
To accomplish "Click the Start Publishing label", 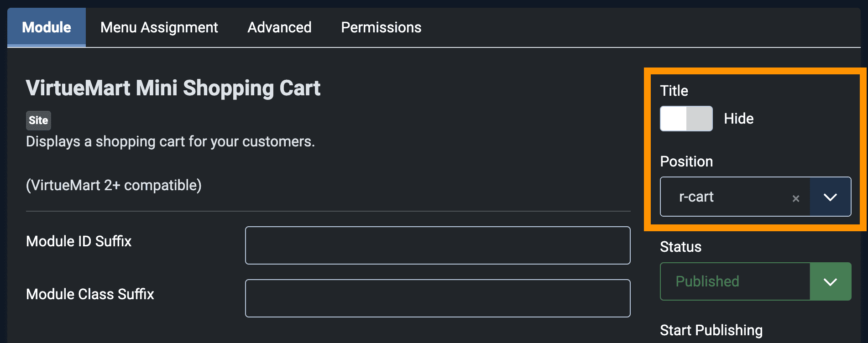I will pos(711,330).
